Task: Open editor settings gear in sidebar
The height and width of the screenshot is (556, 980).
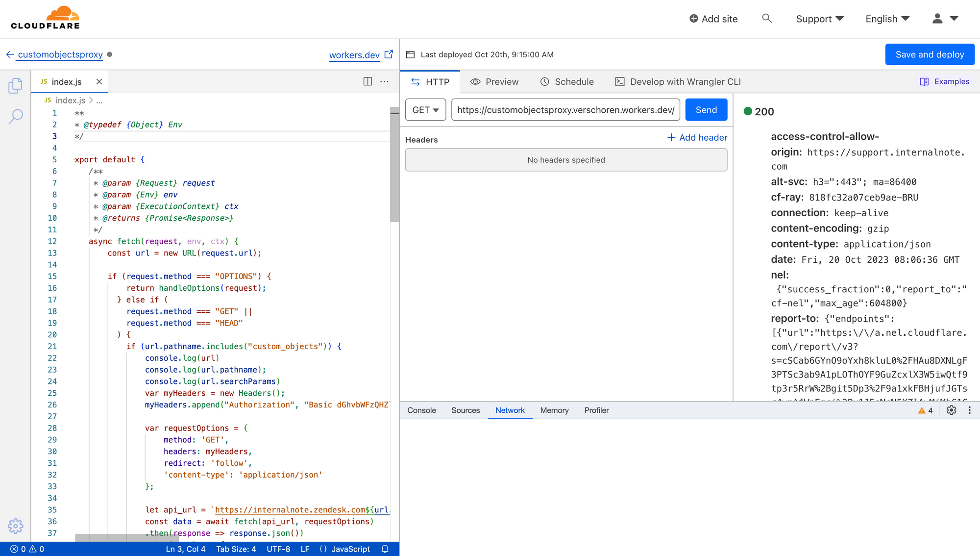Action: click(x=15, y=526)
